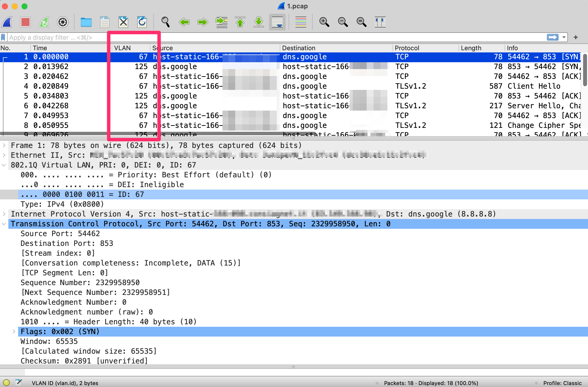Open capture options gear icon
The width and height of the screenshot is (588, 387).
(63, 22)
